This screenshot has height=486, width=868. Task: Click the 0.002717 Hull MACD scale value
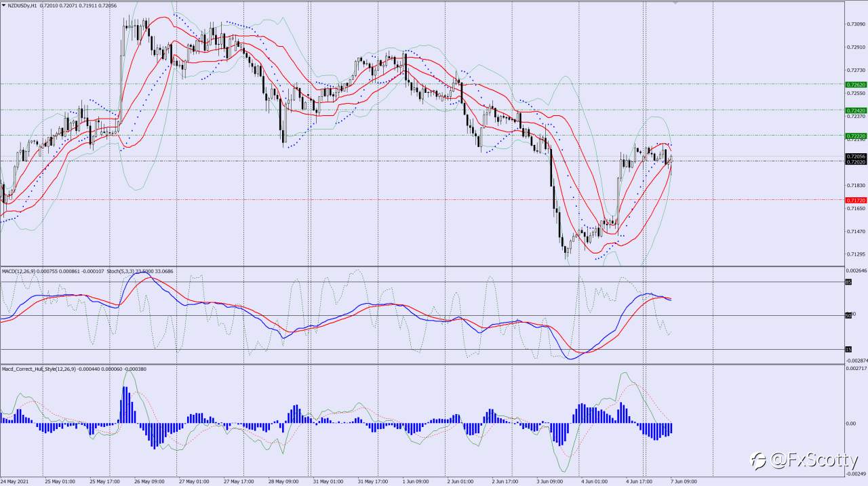(856, 368)
